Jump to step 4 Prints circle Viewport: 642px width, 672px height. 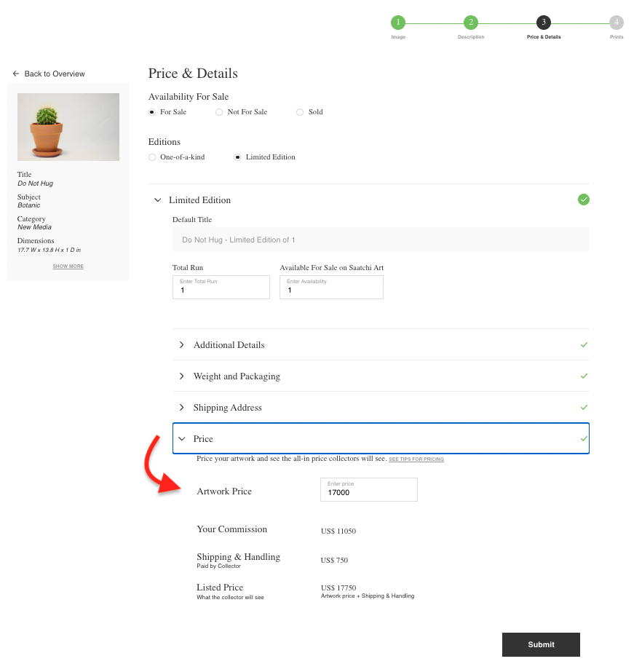click(617, 23)
